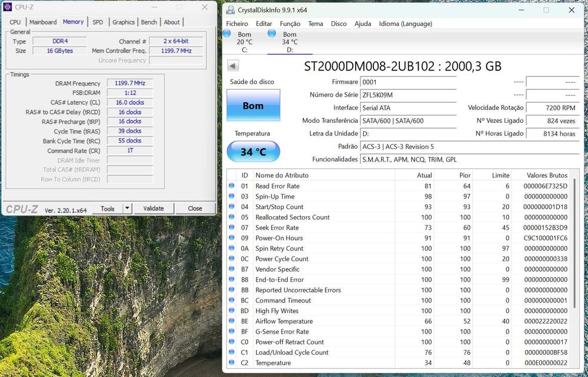Viewport: 588px width, 377px height.
Task: Click the blue status dot for drive C:
Action: click(226, 33)
